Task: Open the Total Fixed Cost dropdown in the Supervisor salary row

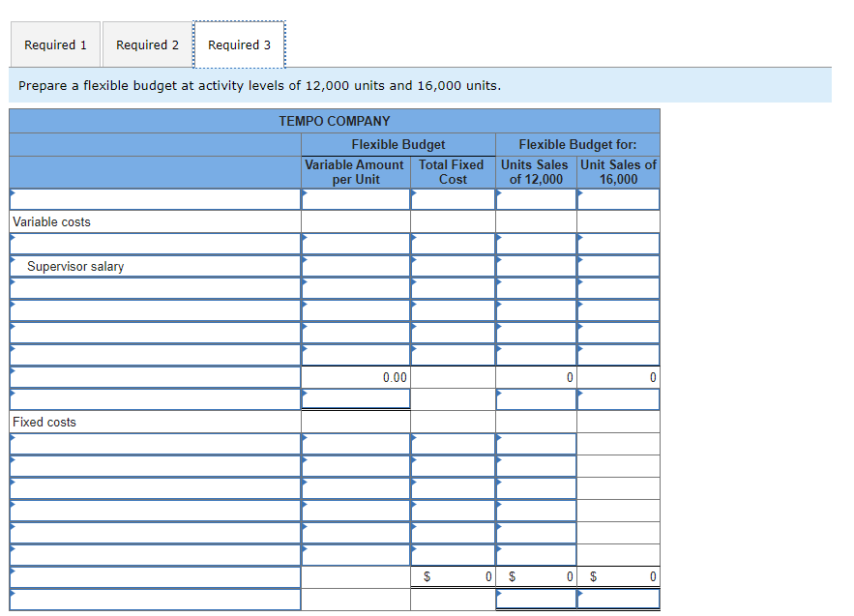Action: tap(452, 266)
